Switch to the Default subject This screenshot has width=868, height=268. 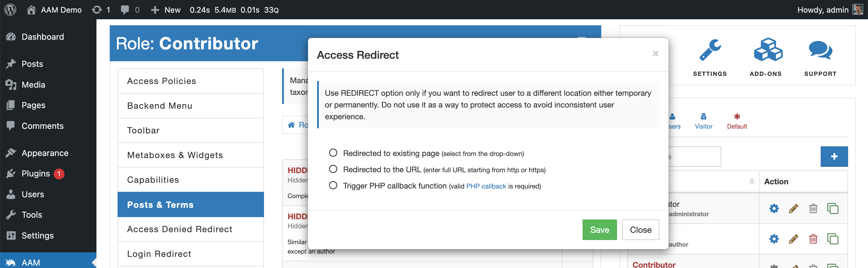click(x=737, y=121)
